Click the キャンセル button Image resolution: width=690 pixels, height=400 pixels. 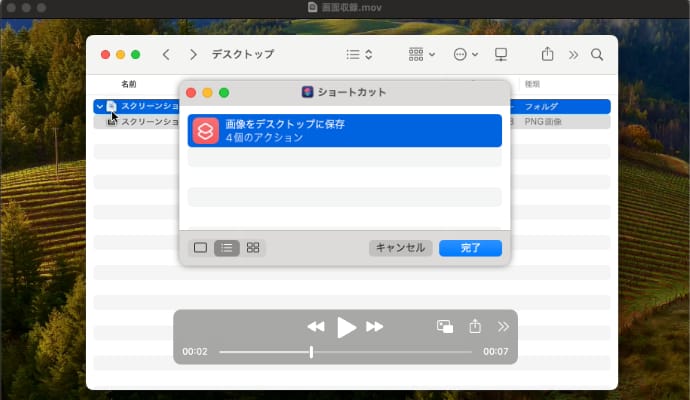click(399, 247)
